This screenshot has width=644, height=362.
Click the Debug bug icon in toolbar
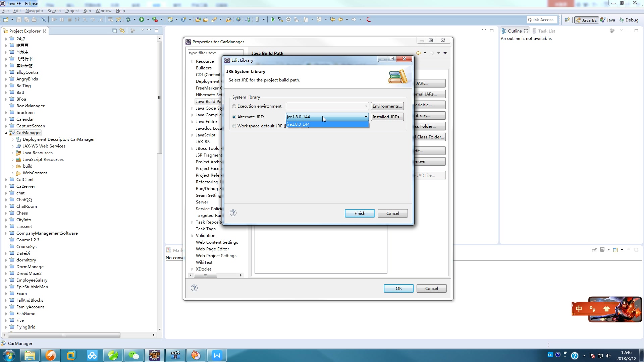click(128, 20)
